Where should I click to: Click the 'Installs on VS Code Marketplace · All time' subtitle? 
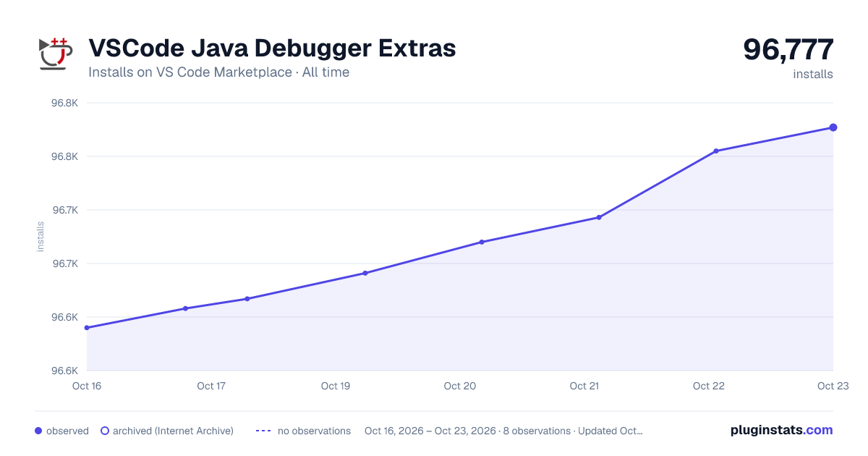(x=218, y=72)
